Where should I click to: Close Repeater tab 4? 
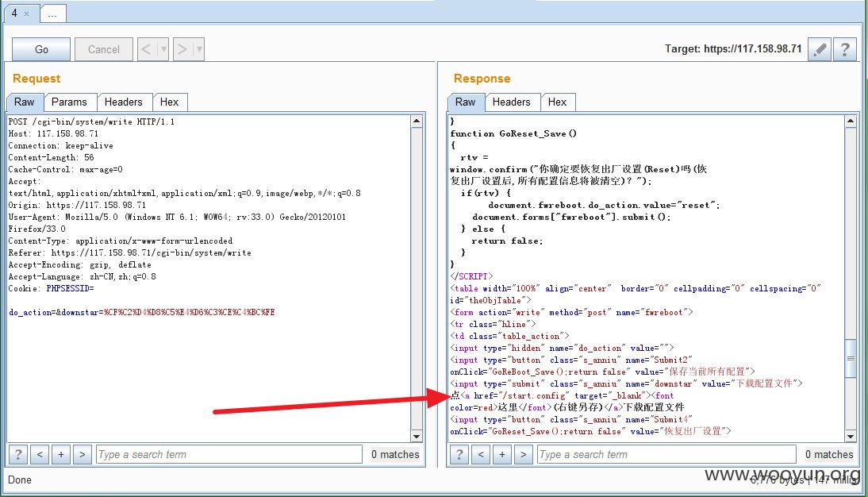26,13
